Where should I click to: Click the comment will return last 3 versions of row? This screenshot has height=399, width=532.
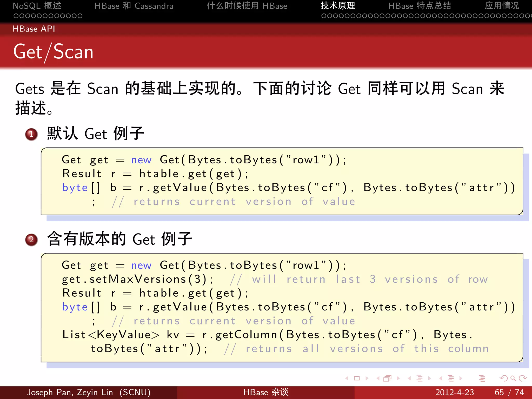tap(359, 279)
